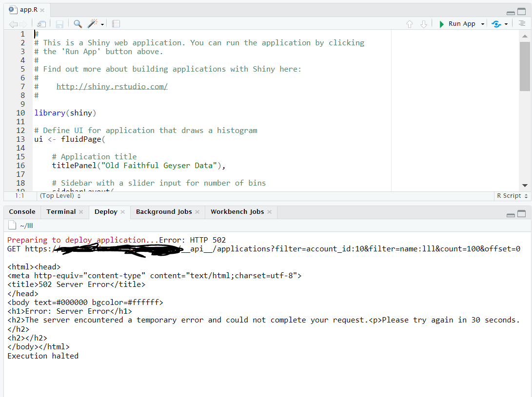Screen dimensions: 532x397
Task: Click the compile report notebook icon
Action: coord(116,23)
